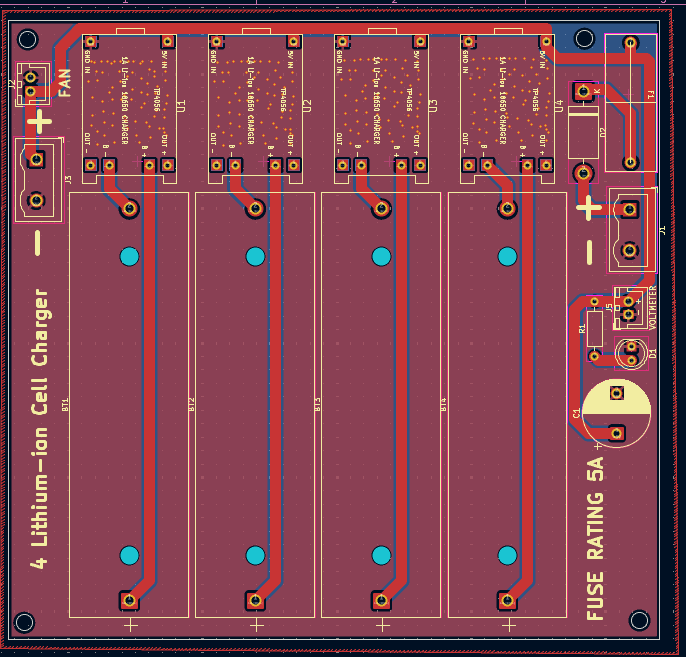Viewport: 686px width, 657px height.
Task: Select the FAN connector J2 footprint
Action: point(33,83)
